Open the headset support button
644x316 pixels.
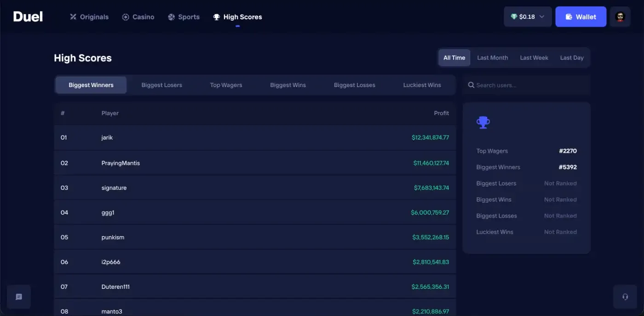625,297
